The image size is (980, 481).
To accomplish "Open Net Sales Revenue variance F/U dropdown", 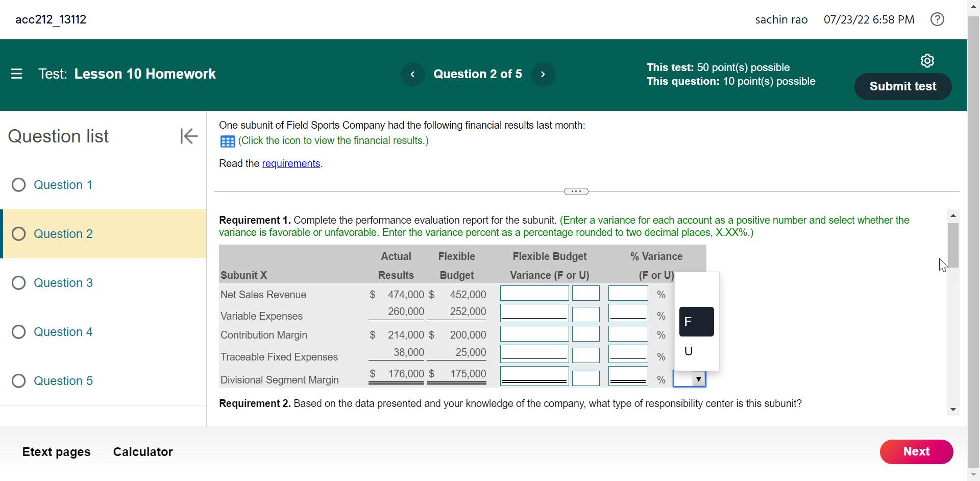I will pyautogui.click(x=585, y=294).
